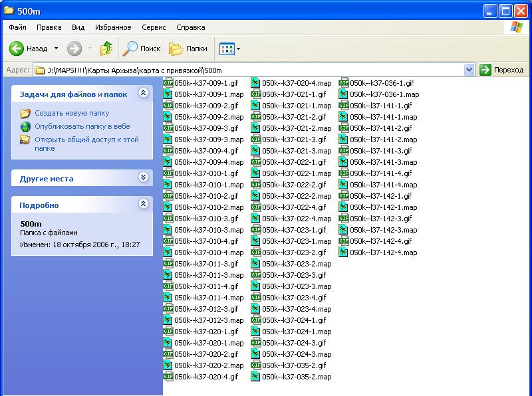
Task: Open the Back button history dropdown arrow
Action: tap(56, 49)
